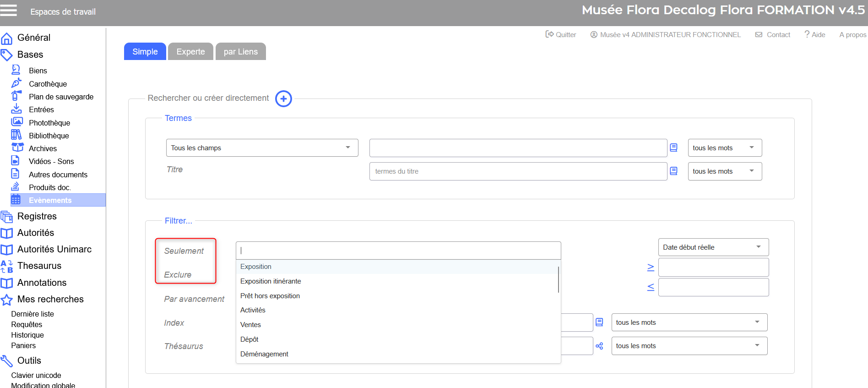
Task: Open the Date début réelle dropdown
Action: (713, 247)
